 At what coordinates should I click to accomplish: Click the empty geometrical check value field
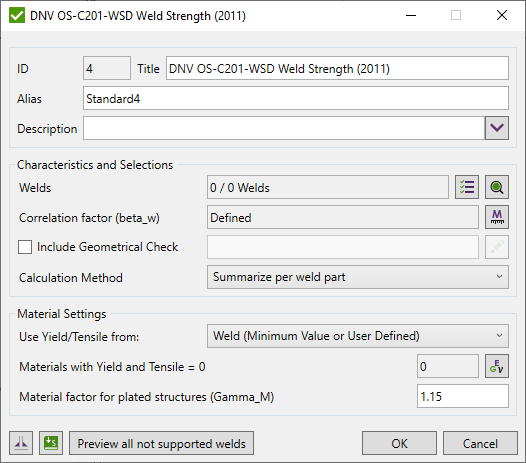click(343, 247)
